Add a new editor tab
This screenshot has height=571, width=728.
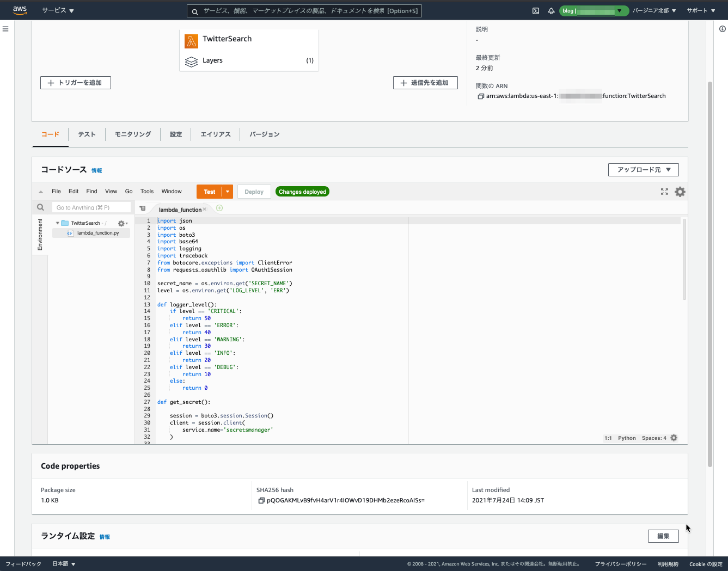pyautogui.click(x=219, y=208)
